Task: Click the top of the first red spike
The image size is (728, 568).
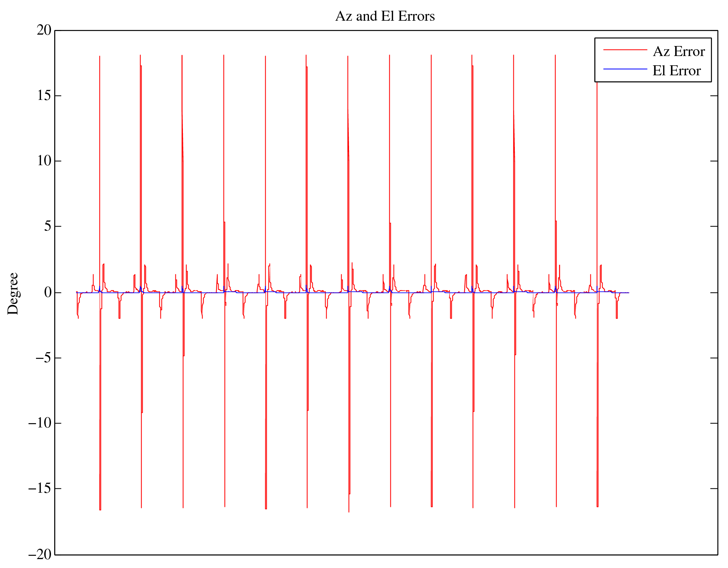Action: pos(99,56)
